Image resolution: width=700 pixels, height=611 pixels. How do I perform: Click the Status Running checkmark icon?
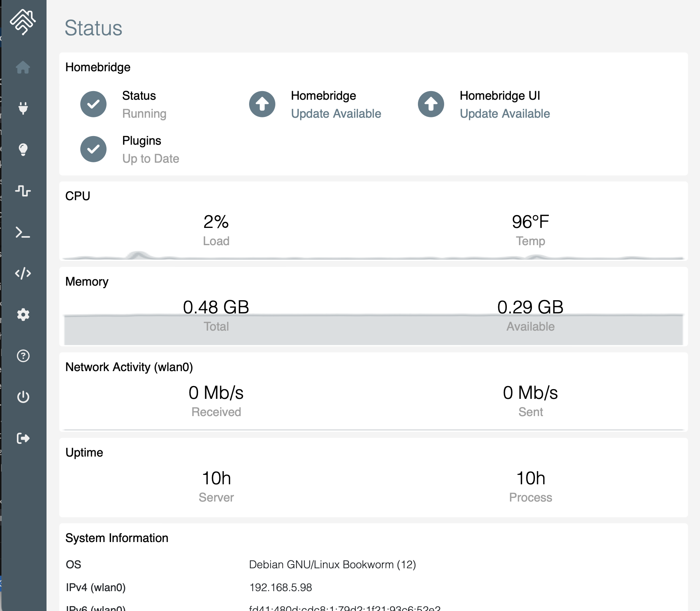[93, 104]
